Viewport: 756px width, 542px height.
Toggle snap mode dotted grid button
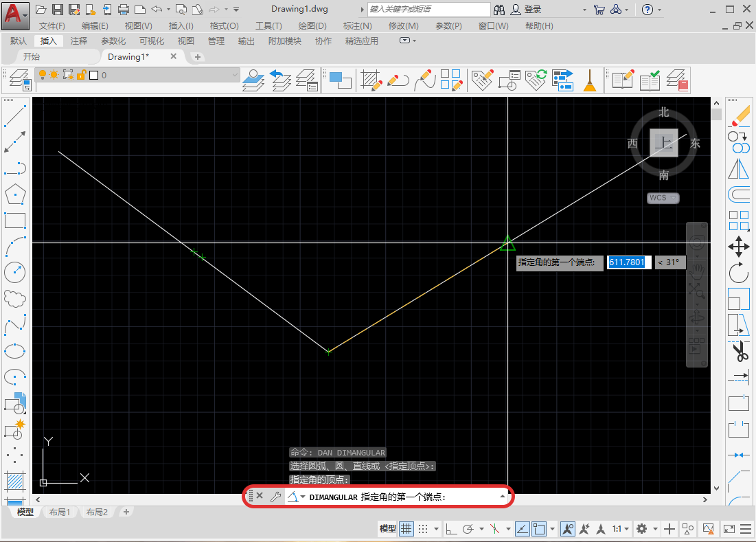424,528
